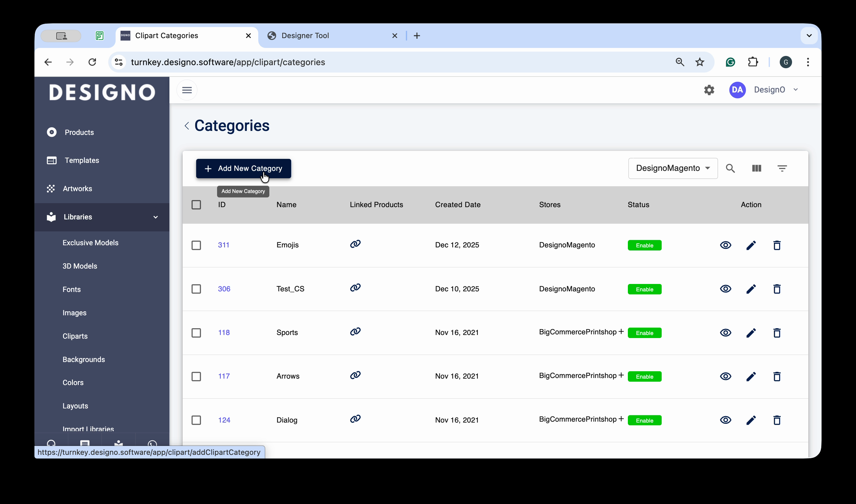The image size is (856, 504).
Task: Click the Add New Category button
Action: pyautogui.click(x=243, y=168)
